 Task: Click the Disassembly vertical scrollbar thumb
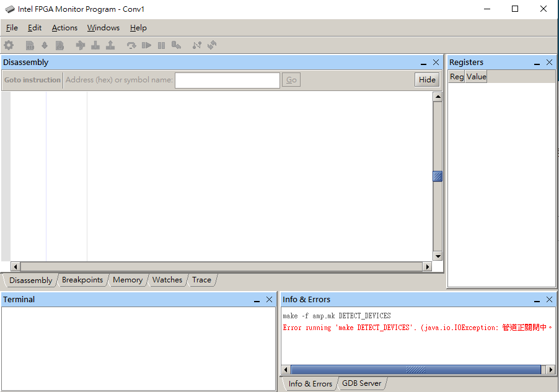pos(438,176)
